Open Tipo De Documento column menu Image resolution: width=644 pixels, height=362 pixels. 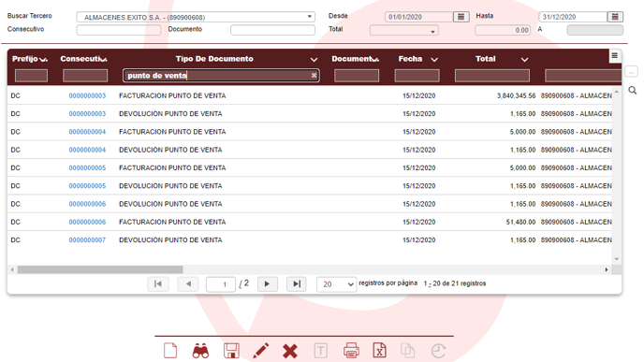tap(314, 60)
